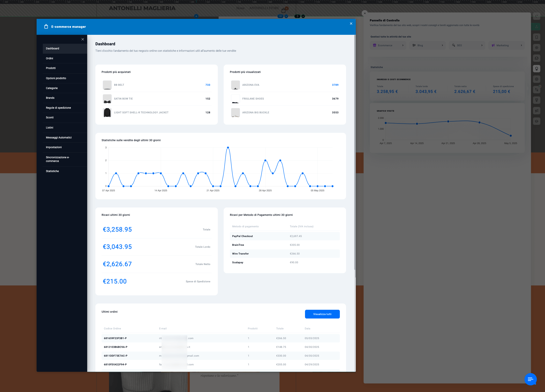Screen dimensions: 545x392
Task: Click the shopping bag icon in E-commerce manager header
Action: 46,26
